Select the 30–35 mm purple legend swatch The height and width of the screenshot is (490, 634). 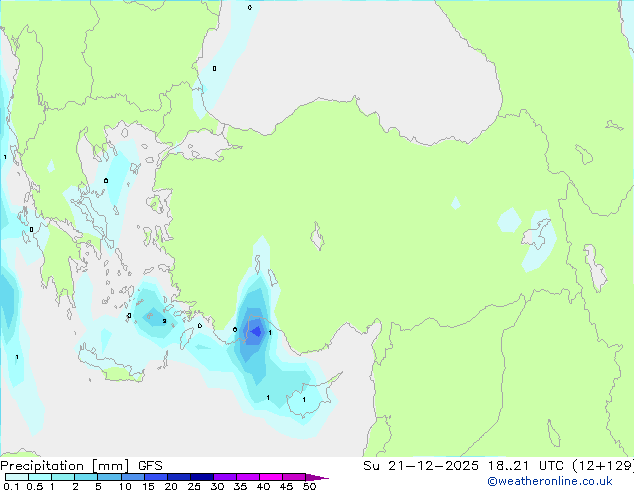tap(225, 477)
